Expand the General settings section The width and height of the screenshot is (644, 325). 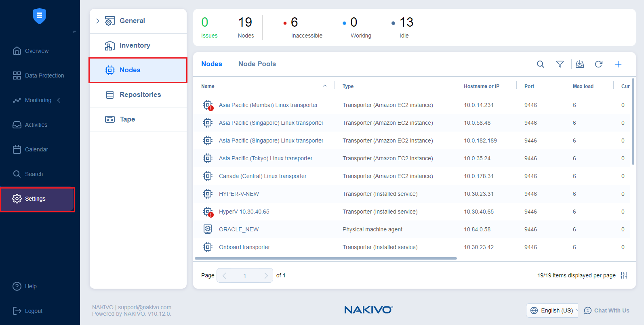point(98,21)
